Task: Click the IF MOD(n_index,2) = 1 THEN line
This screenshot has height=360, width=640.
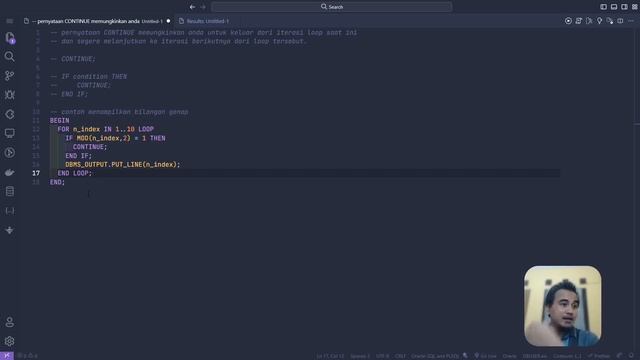Action: [116, 138]
